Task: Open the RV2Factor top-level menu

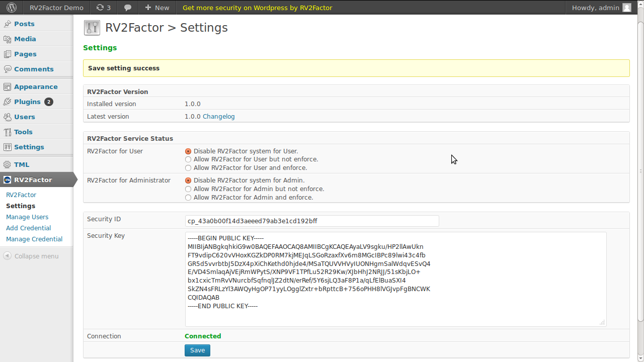Action: 33,179
